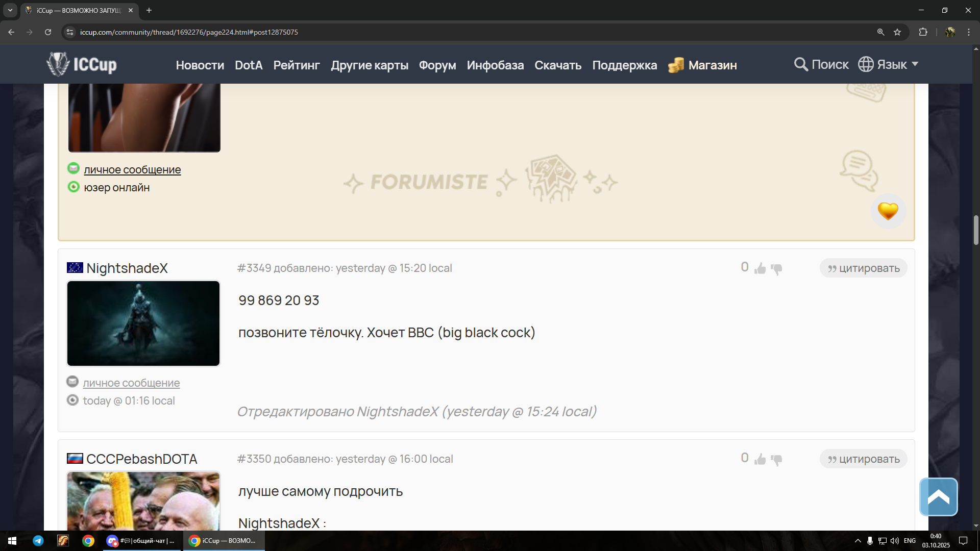
Task: Click the page vertical scrollbar thumb
Action: (x=976, y=230)
